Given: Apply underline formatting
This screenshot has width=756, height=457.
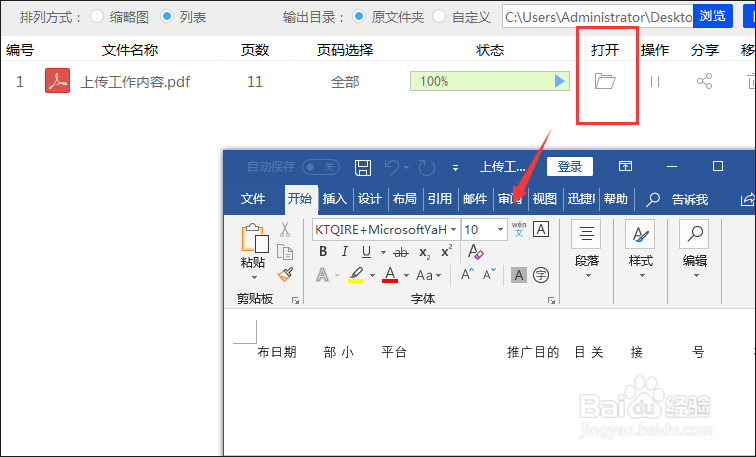Looking at the screenshot, I should coord(366,252).
